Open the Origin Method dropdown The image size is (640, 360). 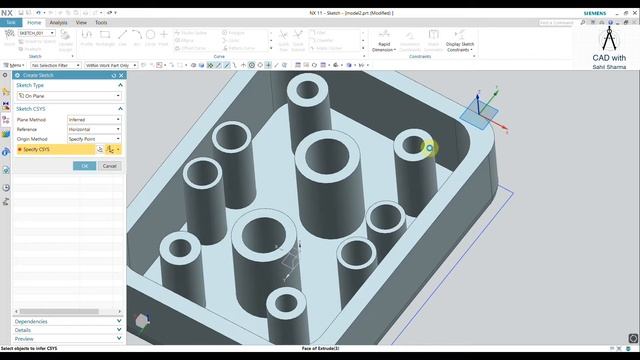click(x=94, y=139)
